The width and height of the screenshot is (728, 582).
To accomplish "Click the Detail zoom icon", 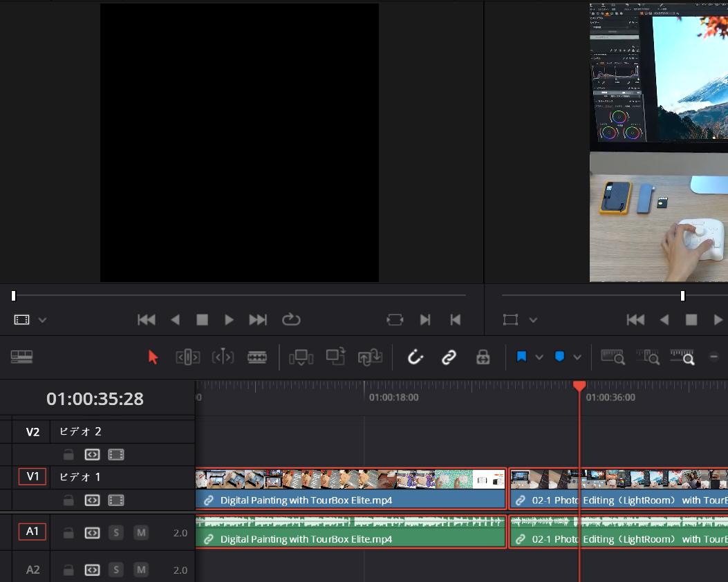I will click(x=646, y=357).
